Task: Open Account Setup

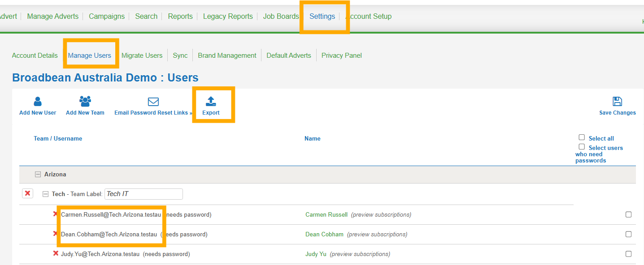Action: pos(369,16)
